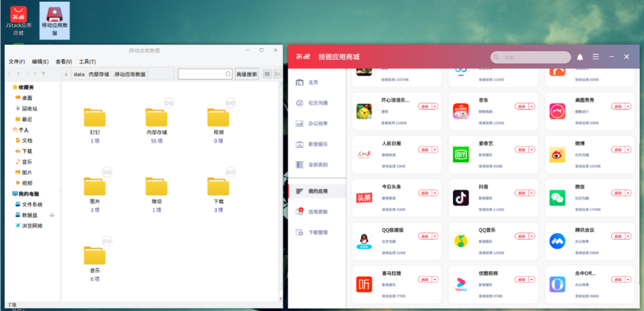Select 音乐 folder in file pane
The width and height of the screenshot is (644, 311).
click(x=95, y=256)
